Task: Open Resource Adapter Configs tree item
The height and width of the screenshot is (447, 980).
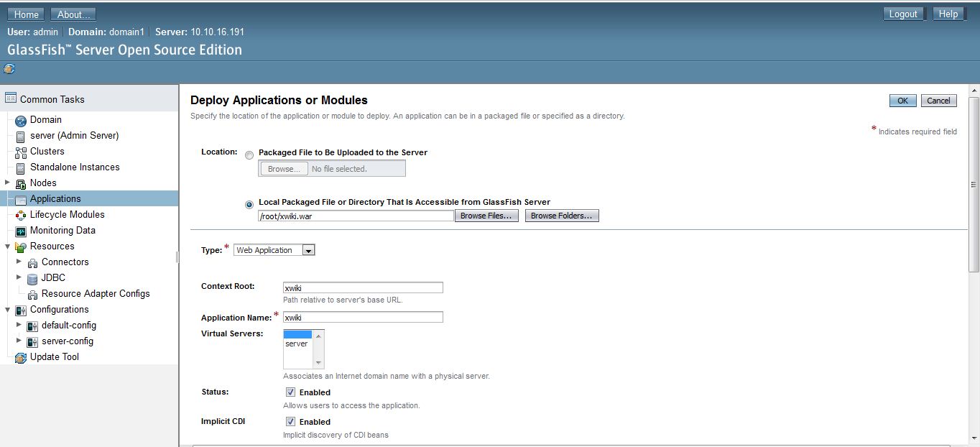Action: coord(96,294)
